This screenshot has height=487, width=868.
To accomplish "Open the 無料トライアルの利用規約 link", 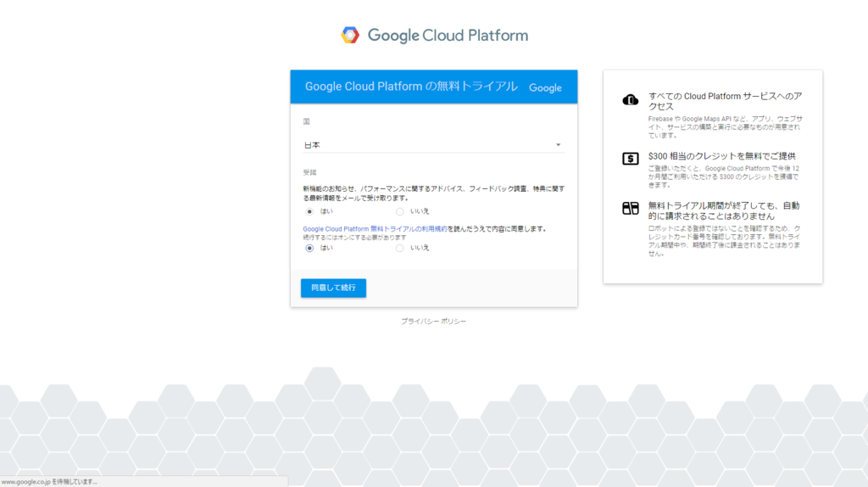I will (375, 229).
